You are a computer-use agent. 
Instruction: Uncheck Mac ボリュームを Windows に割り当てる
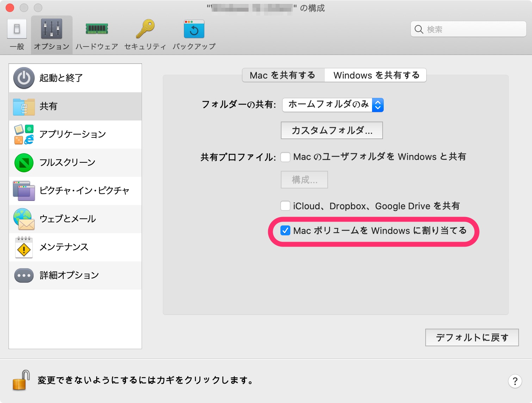[x=285, y=230]
